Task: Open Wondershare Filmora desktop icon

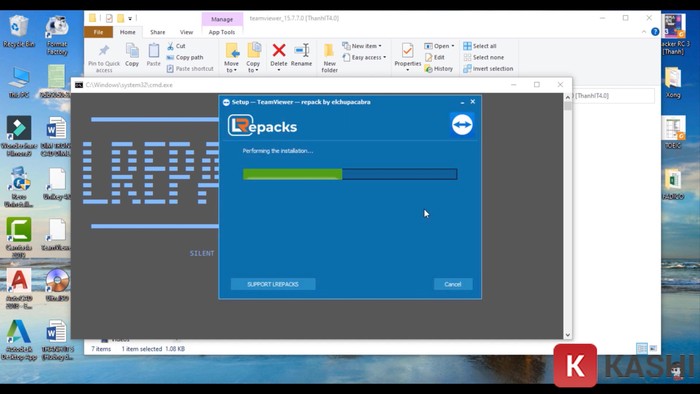Action: click(x=19, y=136)
